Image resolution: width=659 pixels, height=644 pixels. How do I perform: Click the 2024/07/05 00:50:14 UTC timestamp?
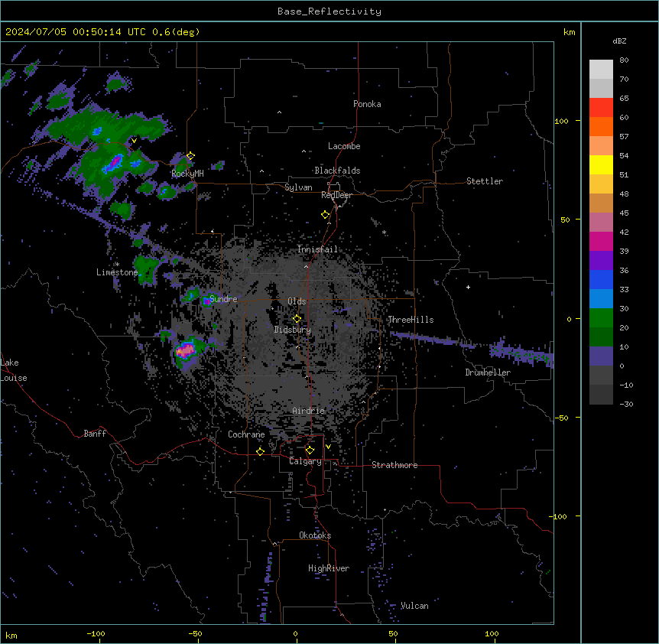coord(76,32)
